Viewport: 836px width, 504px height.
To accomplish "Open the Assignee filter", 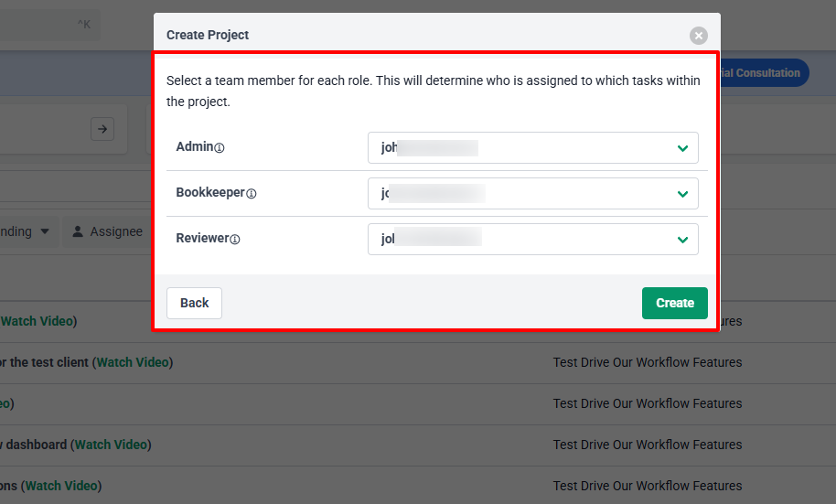I will pos(108,232).
